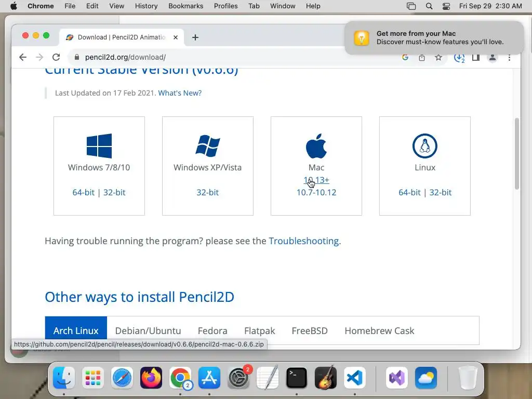The width and height of the screenshot is (532, 399).
Task: Reload the Pencil2D download page
Action: (x=56, y=57)
